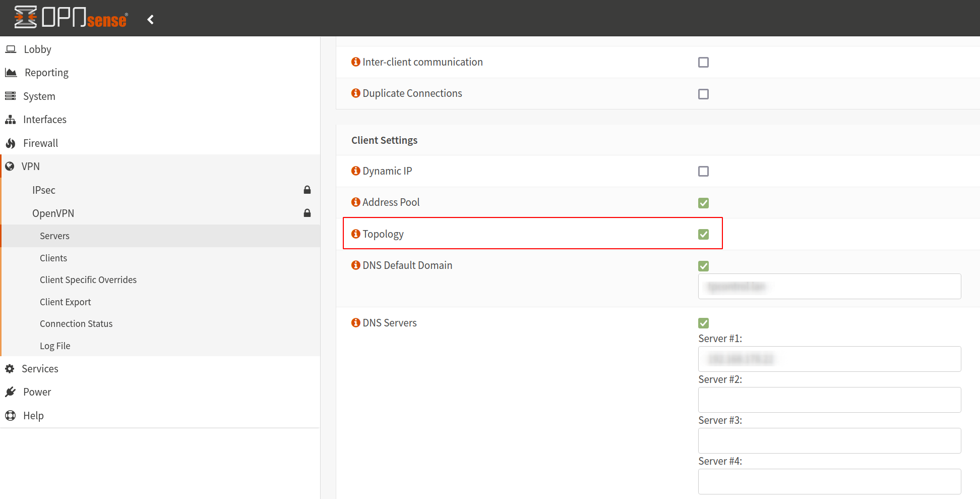The width and height of the screenshot is (980, 499).
Task: Tick the Dynamic IP checkbox
Action: [703, 172]
